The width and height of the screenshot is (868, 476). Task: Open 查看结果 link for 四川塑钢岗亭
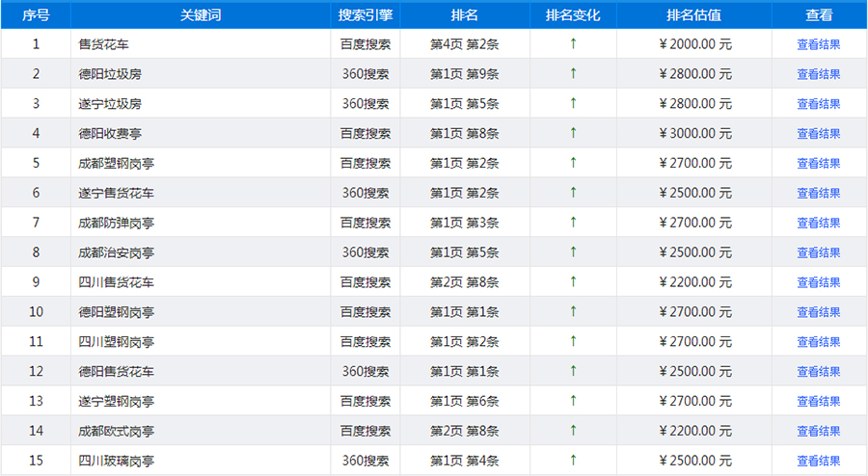(818, 343)
